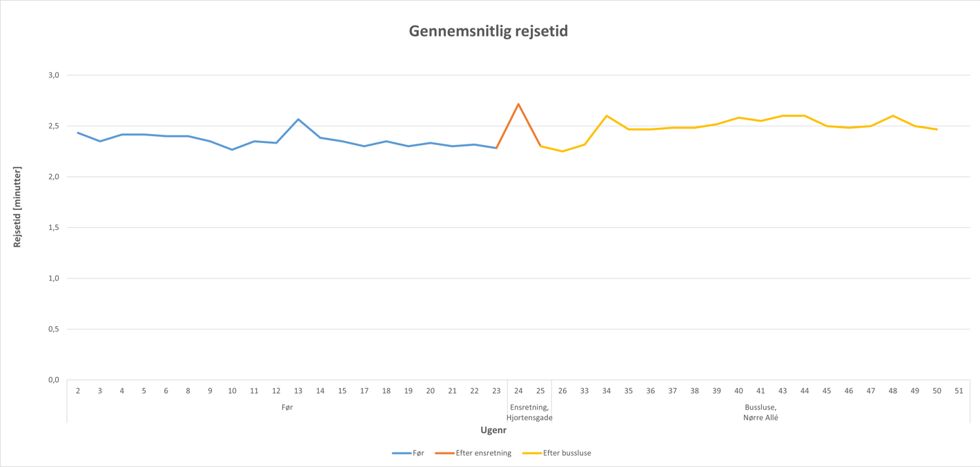Screen dimensions: 980x467
Task: Select the Rejsetid [minutter] vertical axis title
Action: click(17, 207)
